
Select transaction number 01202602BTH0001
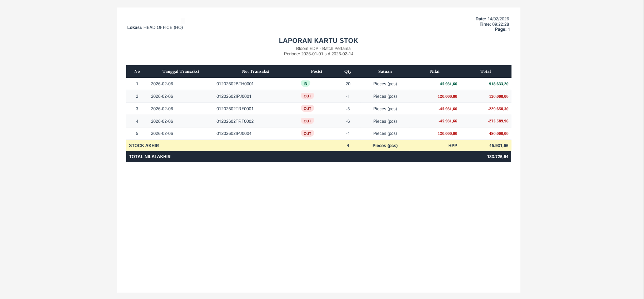click(x=235, y=84)
